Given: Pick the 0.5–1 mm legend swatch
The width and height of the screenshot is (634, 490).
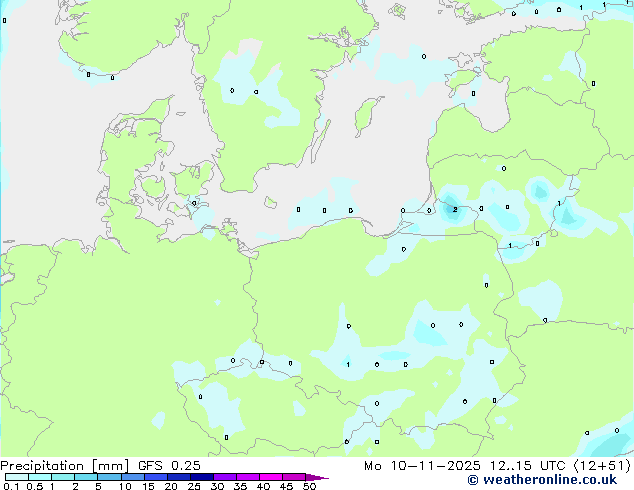Looking at the screenshot, I should click(40, 477).
